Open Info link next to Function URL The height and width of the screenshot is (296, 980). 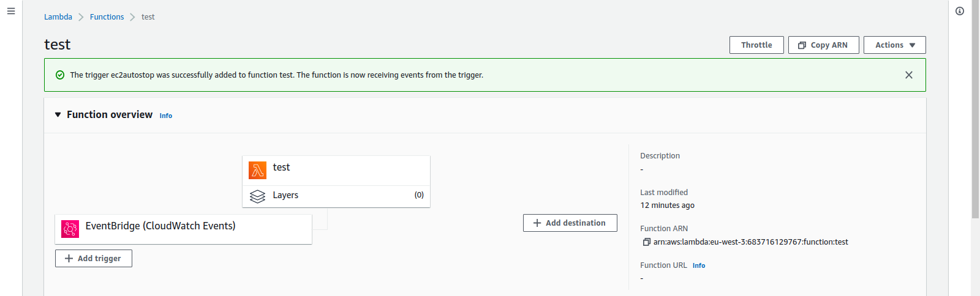pyautogui.click(x=699, y=265)
